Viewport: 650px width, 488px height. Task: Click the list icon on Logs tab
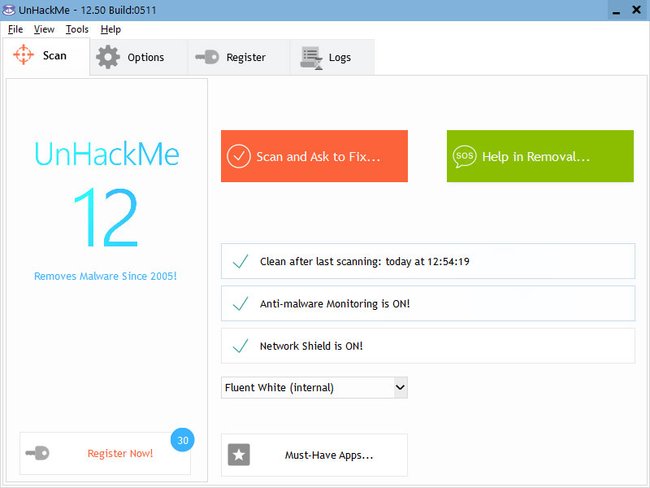point(311,58)
